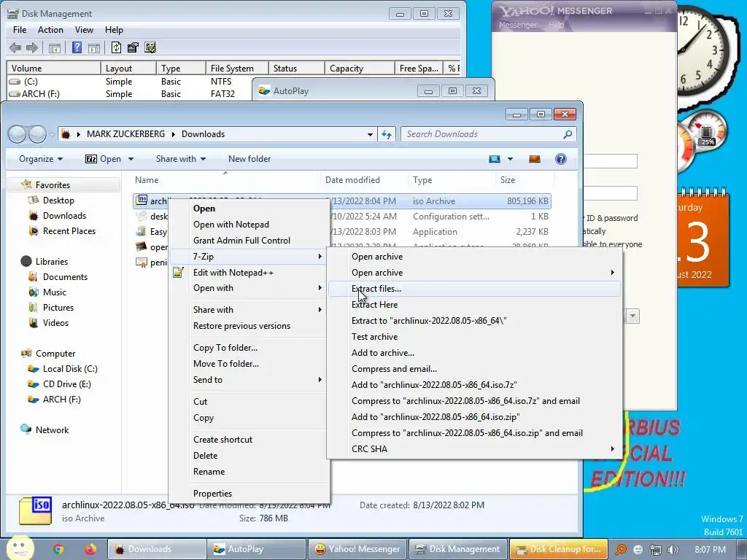The height and width of the screenshot is (560, 747).
Task: Switch to AutoPlay taskbar button
Action: pyautogui.click(x=256, y=549)
